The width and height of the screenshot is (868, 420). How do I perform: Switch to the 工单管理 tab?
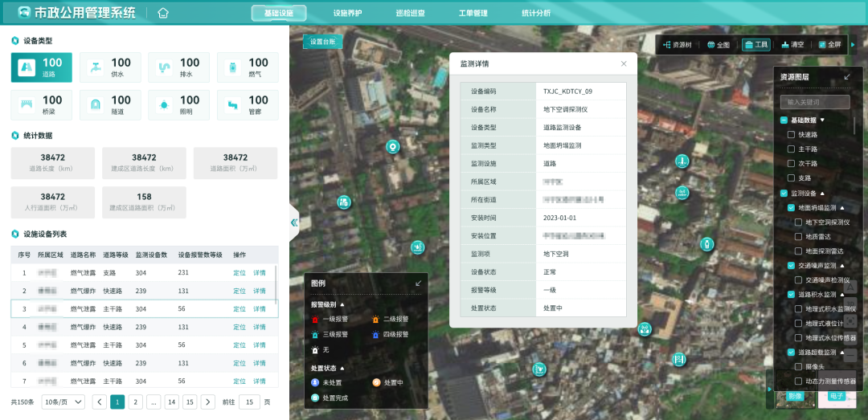tap(473, 14)
